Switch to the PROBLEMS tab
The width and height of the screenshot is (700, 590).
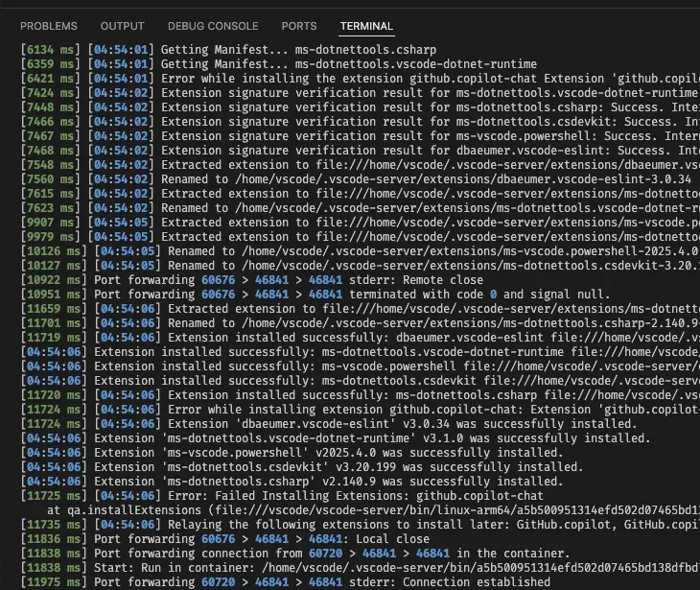click(x=49, y=26)
